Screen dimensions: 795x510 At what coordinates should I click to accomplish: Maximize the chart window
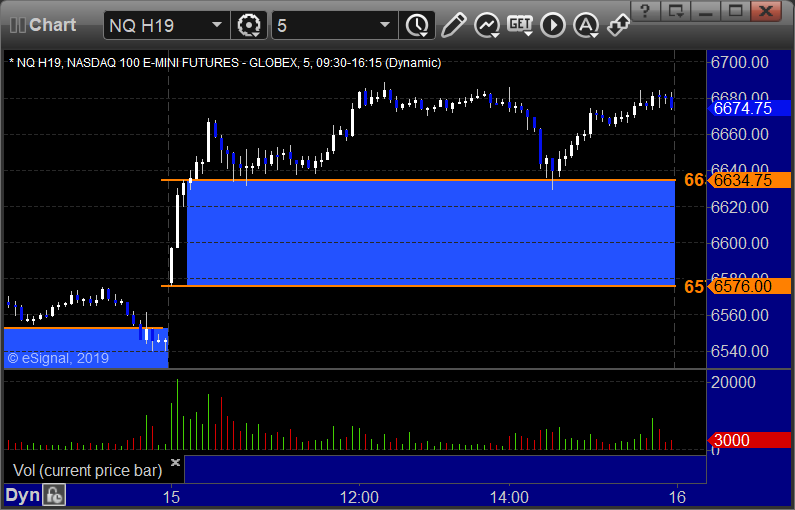(736, 11)
